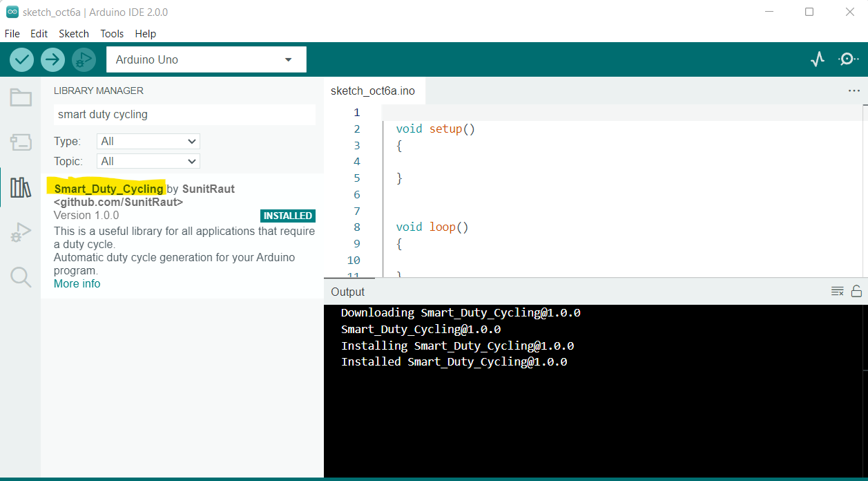Click the library search input field

click(184, 114)
